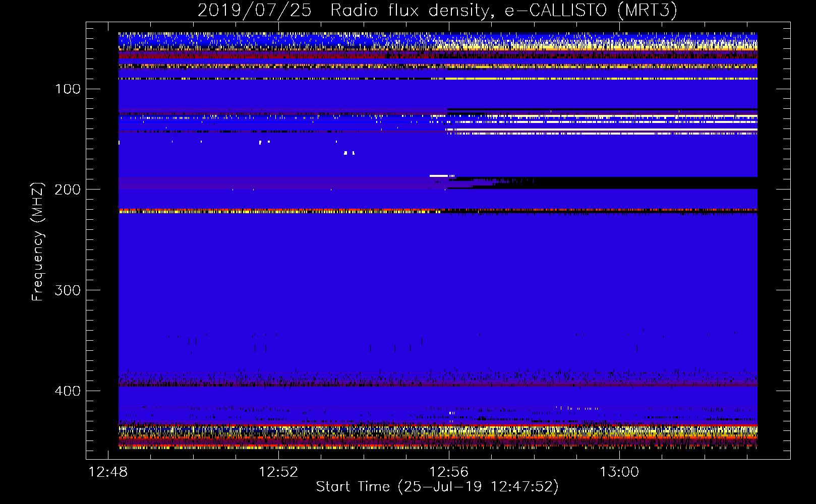Click the '200' frequency tick label
Image resolution: width=816 pixels, height=504 pixels.
(x=68, y=190)
